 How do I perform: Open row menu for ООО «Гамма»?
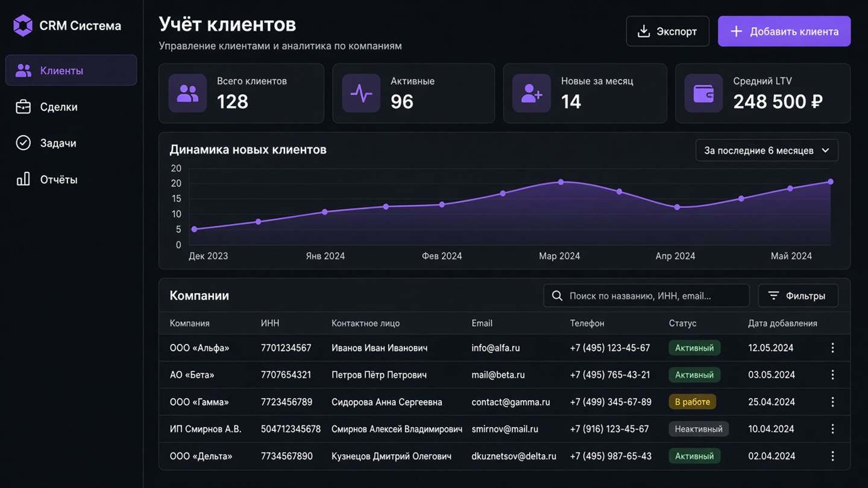[832, 402]
